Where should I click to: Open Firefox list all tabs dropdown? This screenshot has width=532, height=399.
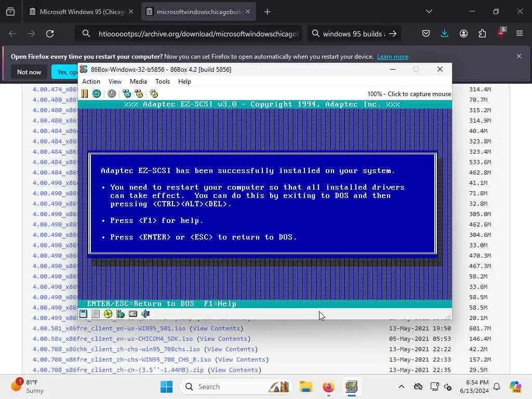429,11
